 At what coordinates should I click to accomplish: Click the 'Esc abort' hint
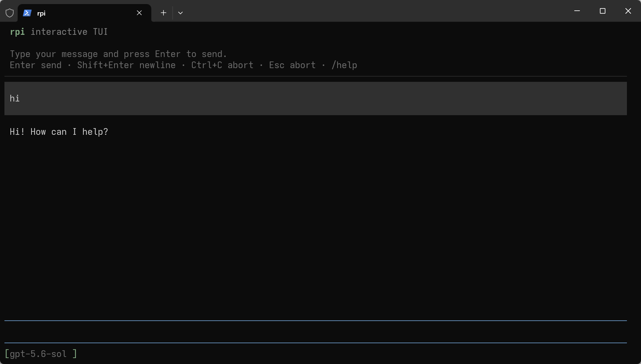tap(292, 65)
